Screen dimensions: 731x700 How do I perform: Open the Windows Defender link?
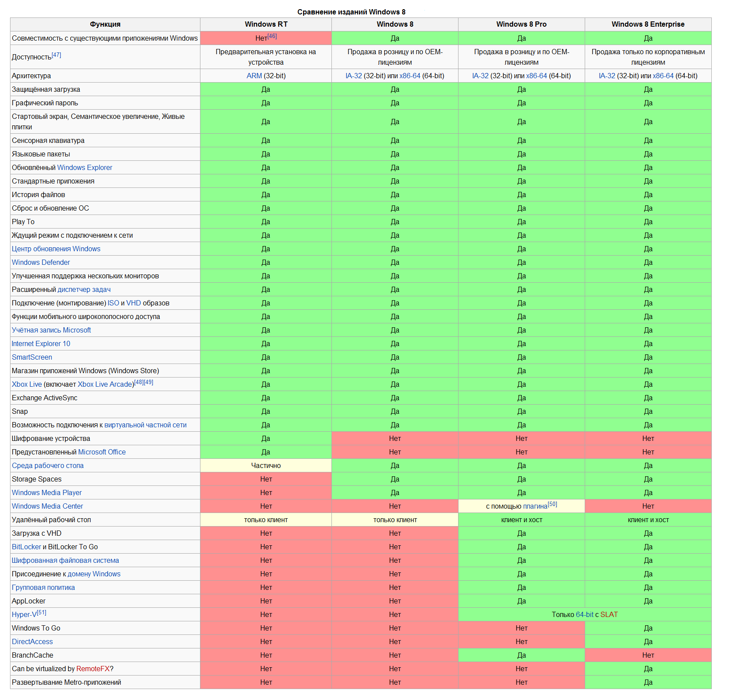coord(41,262)
